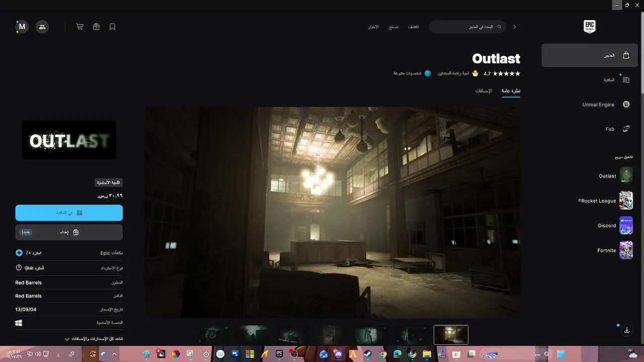Select the Overview tab under Outlast

click(511, 91)
